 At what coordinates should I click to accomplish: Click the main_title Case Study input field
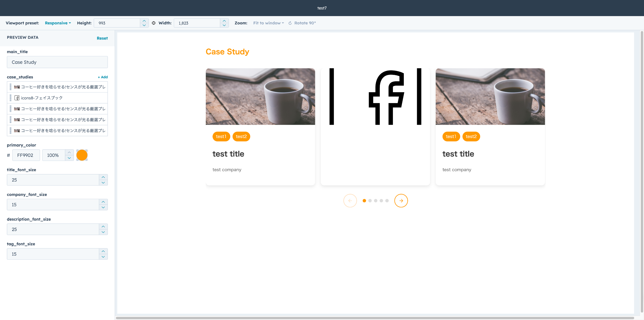pyautogui.click(x=57, y=62)
